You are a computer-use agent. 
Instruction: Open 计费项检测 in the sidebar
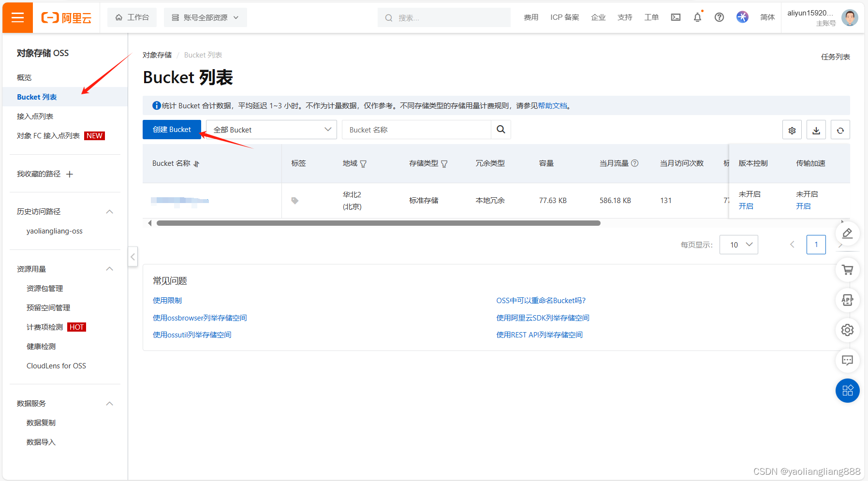pos(44,327)
